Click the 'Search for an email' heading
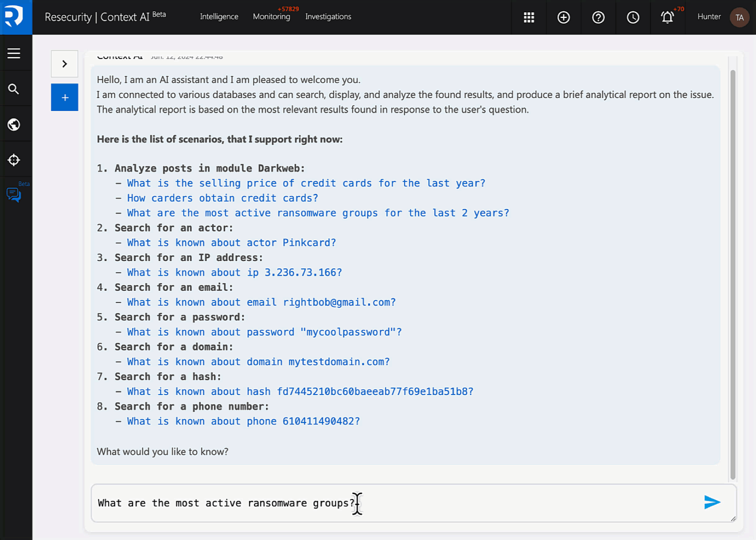 174,287
